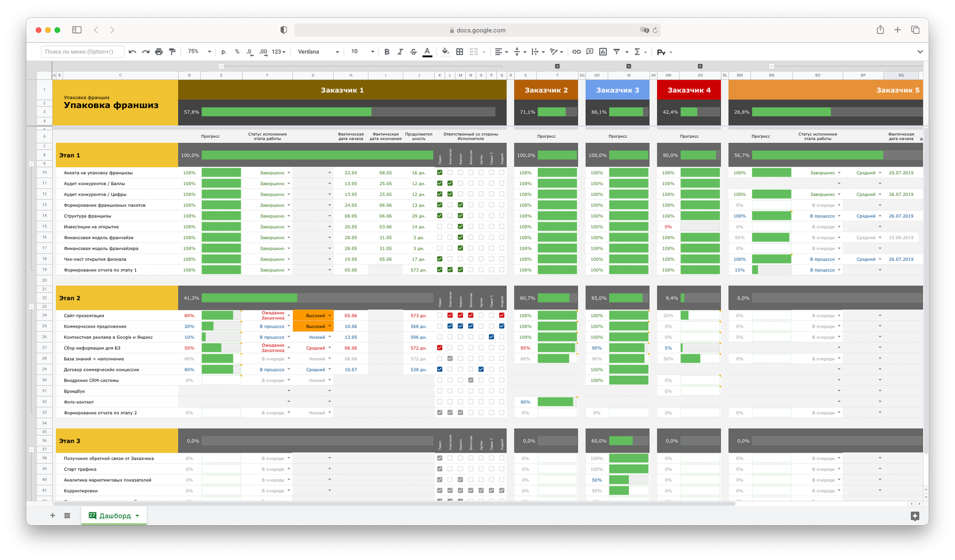Open vertical align options
The width and height of the screenshot is (955, 560).
[520, 52]
